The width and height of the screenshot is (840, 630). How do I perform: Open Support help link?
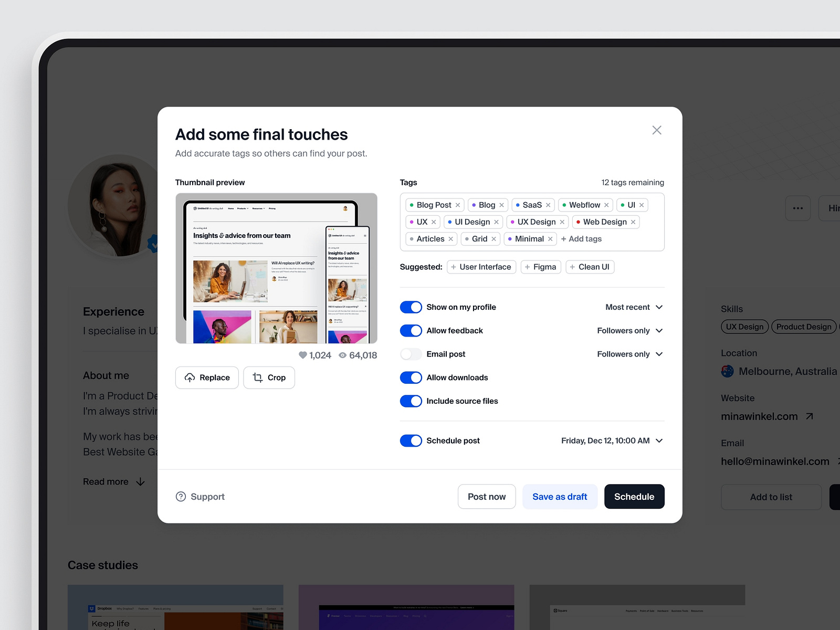coord(200,497)
